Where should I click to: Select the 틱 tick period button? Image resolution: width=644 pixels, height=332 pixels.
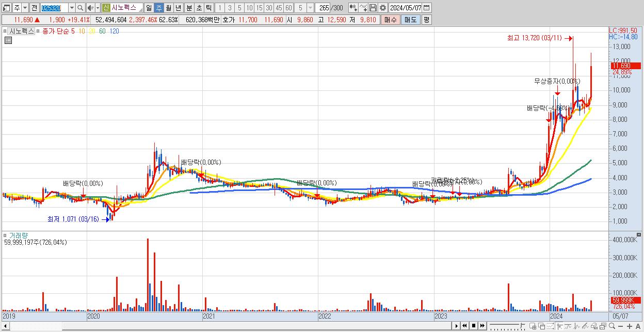208,8
